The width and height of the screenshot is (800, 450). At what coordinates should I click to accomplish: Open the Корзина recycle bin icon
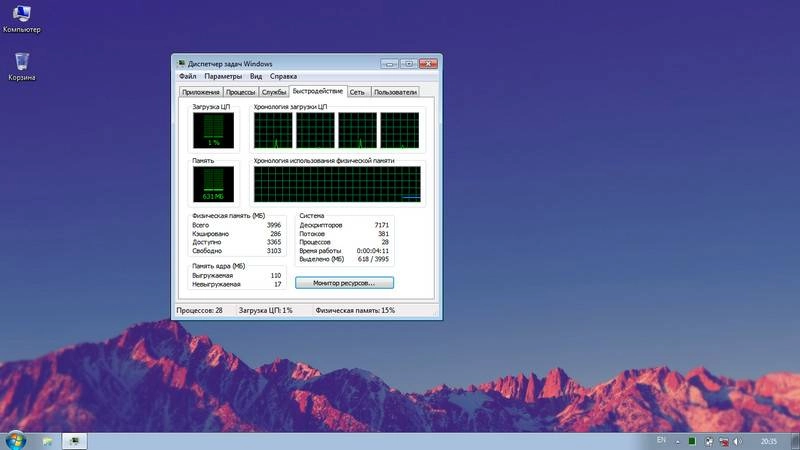[21, 66]
